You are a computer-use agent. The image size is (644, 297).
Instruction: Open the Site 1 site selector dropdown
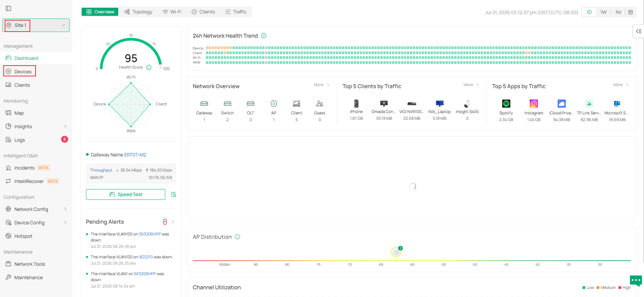pos(36,25)
